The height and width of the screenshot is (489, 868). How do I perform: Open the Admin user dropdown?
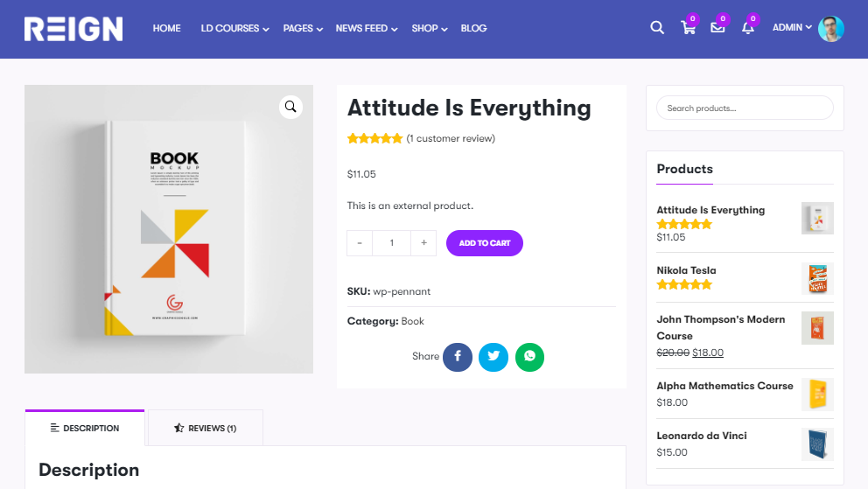pos(792,27)
